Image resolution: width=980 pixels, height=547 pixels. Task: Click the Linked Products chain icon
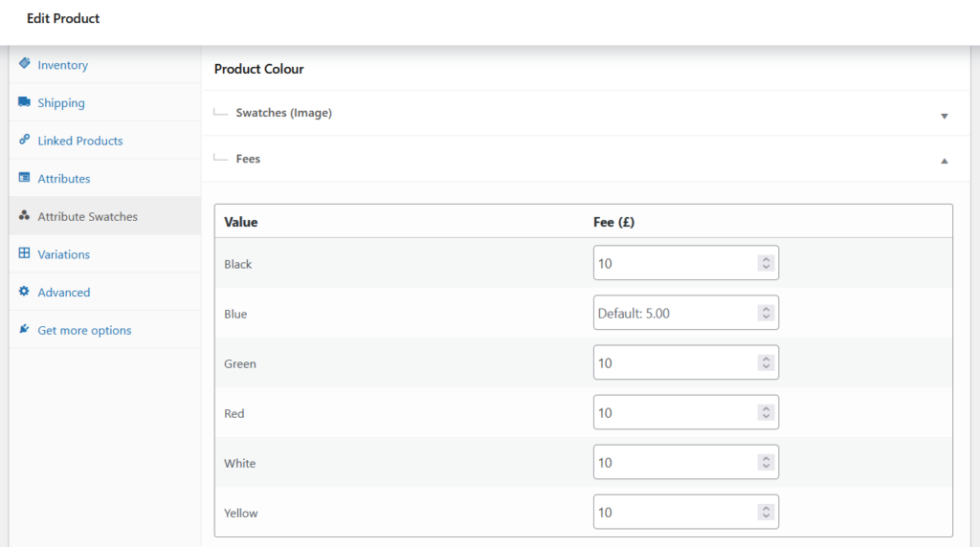[24, 140]
